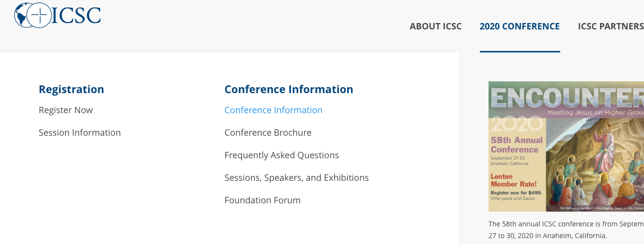This screenshot has height=244, width=644.
Task: Select the 2020 Conference menu item
Action: click(519, 26)
